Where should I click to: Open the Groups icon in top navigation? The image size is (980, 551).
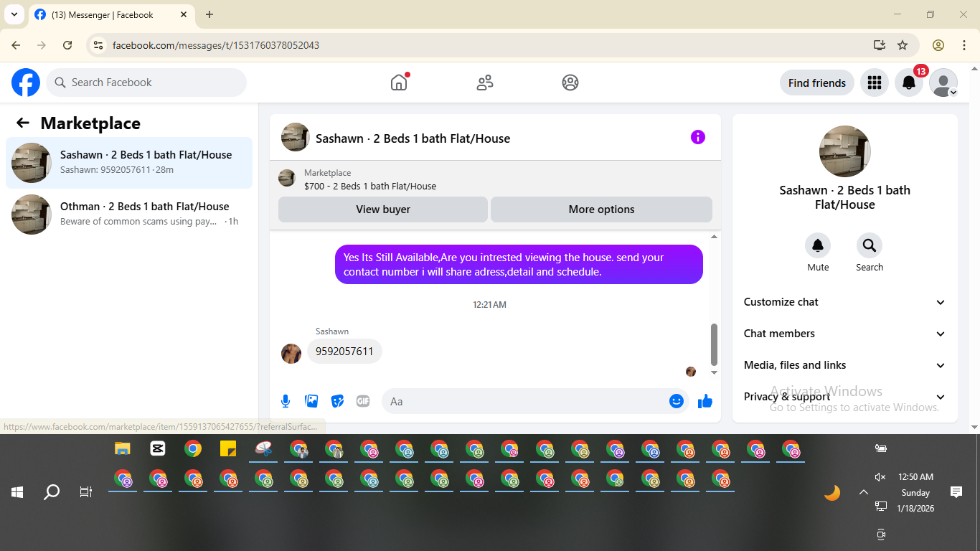click(x=570, y=83)
